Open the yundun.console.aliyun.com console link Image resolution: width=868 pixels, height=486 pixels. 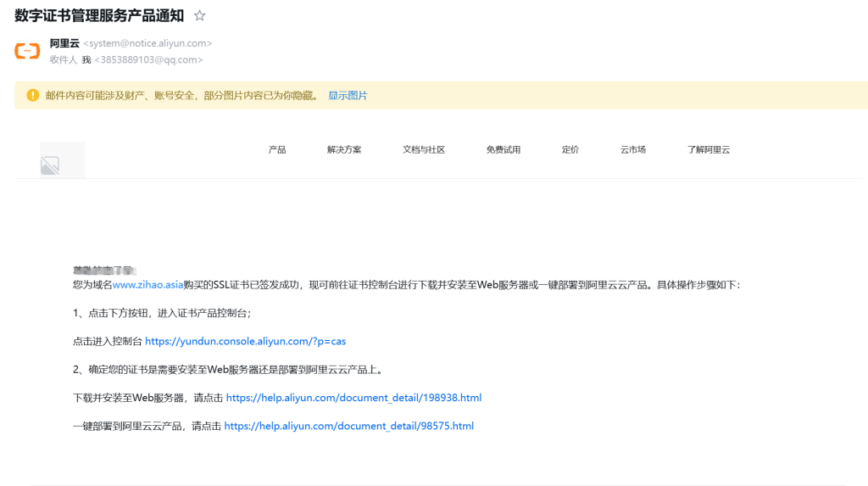tap(245, 341)
